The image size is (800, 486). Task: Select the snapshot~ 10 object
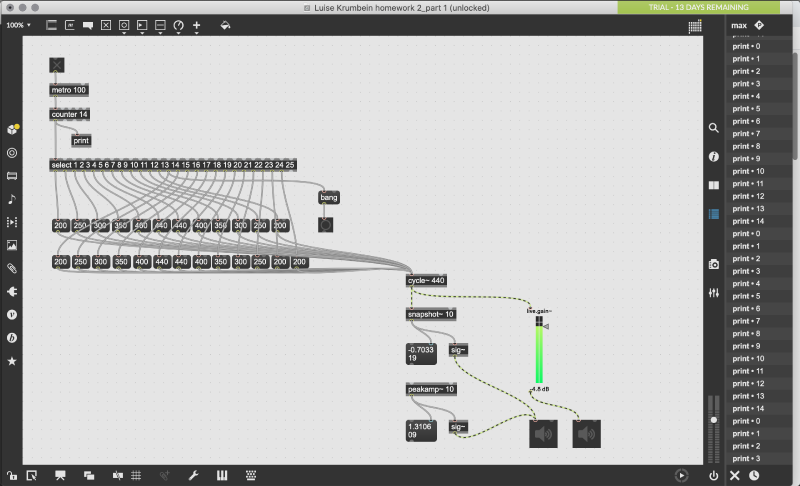(x=431, y=314)
